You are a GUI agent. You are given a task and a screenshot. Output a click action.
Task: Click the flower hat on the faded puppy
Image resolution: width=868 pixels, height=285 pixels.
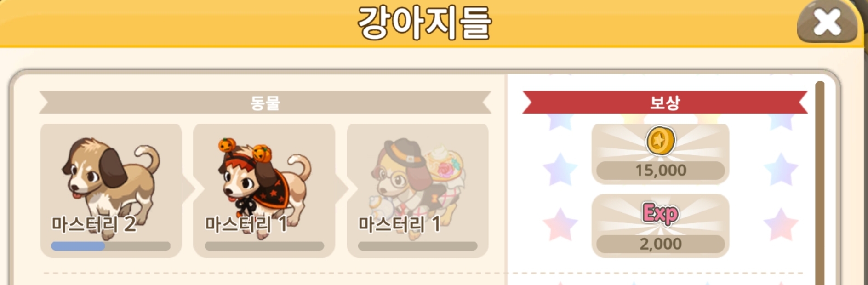pyautogui.click(x=443, y=164)
